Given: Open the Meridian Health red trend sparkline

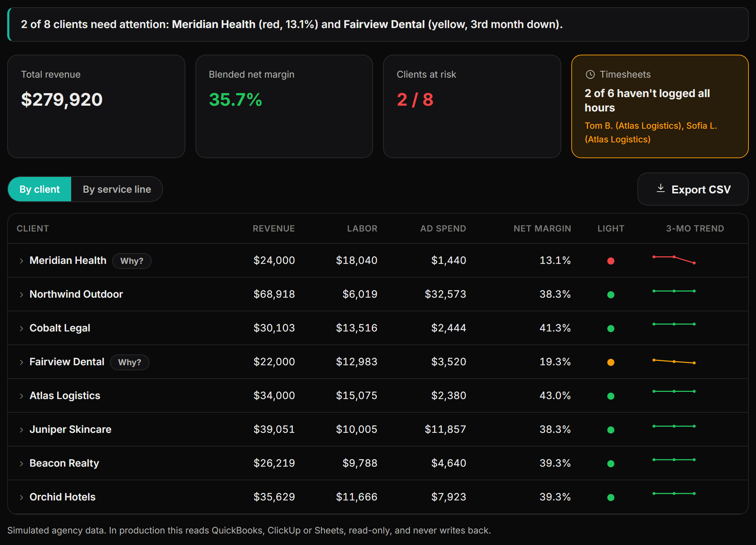Looking at the screenshot, I should pos(674,260).
